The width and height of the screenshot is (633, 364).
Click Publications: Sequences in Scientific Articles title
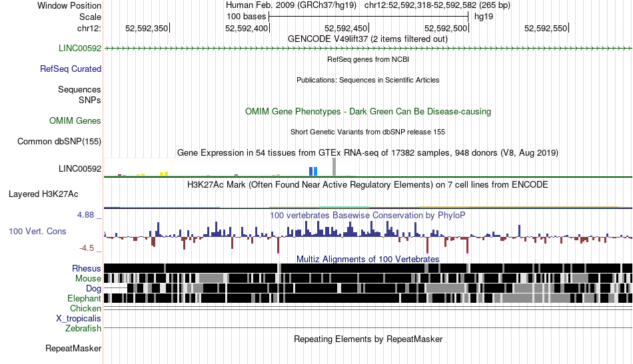pyautogui.click(x=368, y=80)
